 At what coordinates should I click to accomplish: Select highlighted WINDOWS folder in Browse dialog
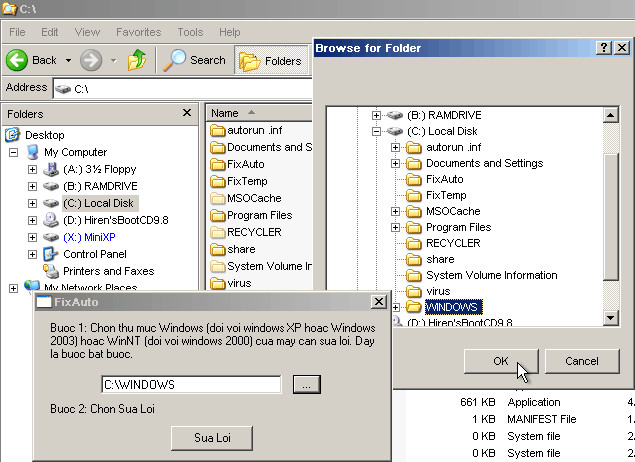click(453, 307)
